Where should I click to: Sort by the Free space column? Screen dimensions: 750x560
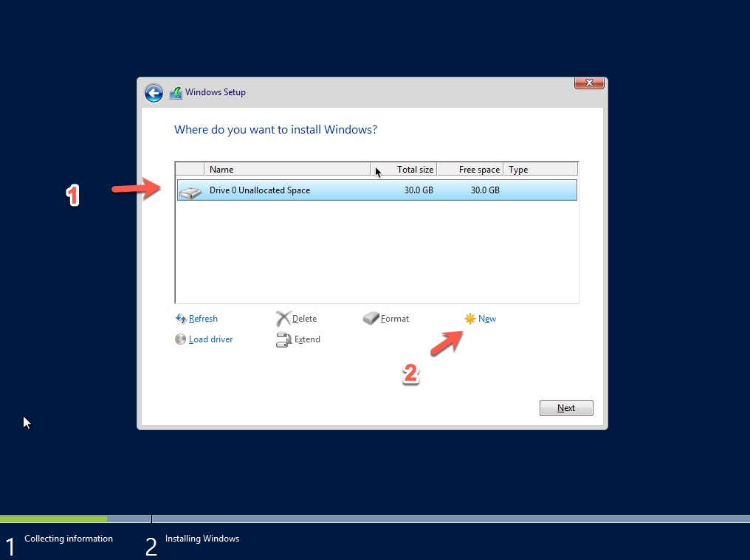(469, 169)
